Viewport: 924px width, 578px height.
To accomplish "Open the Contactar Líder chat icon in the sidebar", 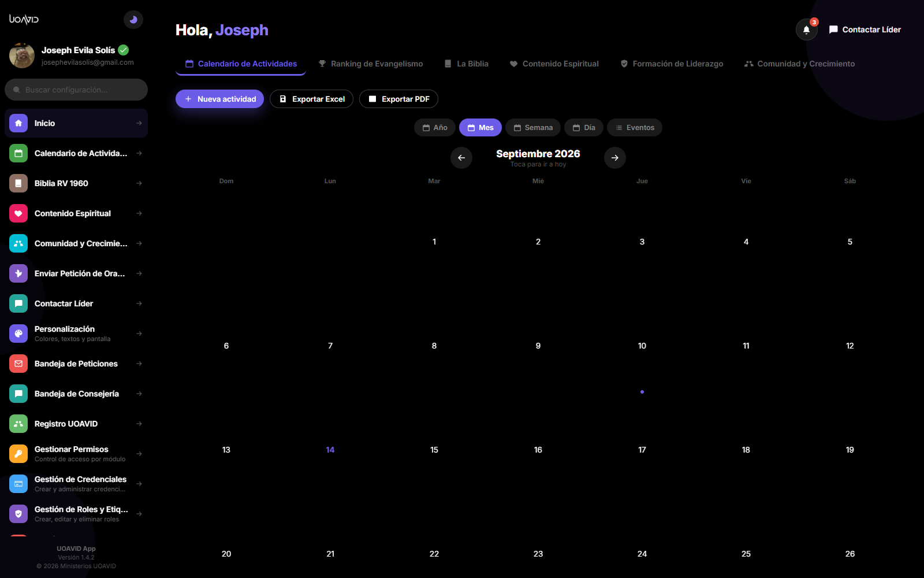I will pyautogui.click(x=18, y=303).
